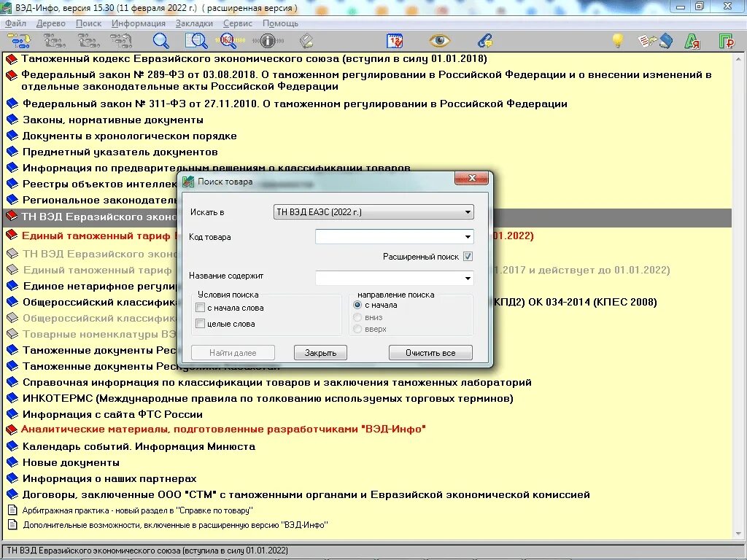Select 'Предметный указатель документов' item
The image size is (747, 560).
point(120,152)
